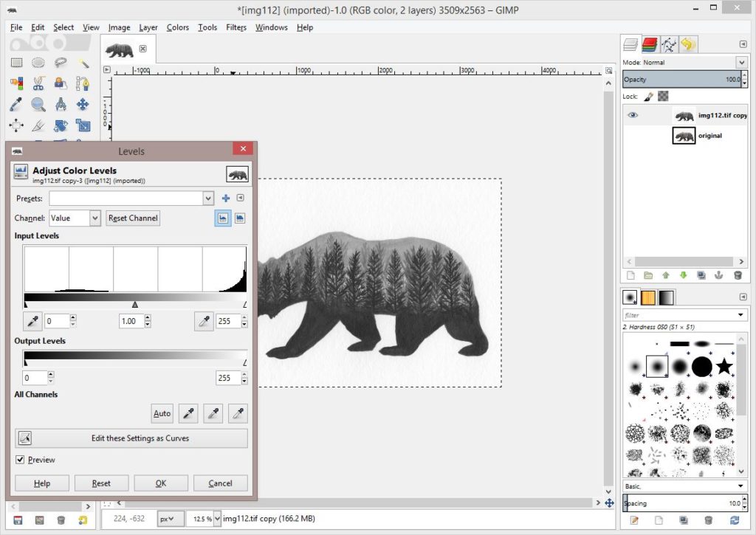Click the Help button in Levels
756x535 pixels.
42,483
